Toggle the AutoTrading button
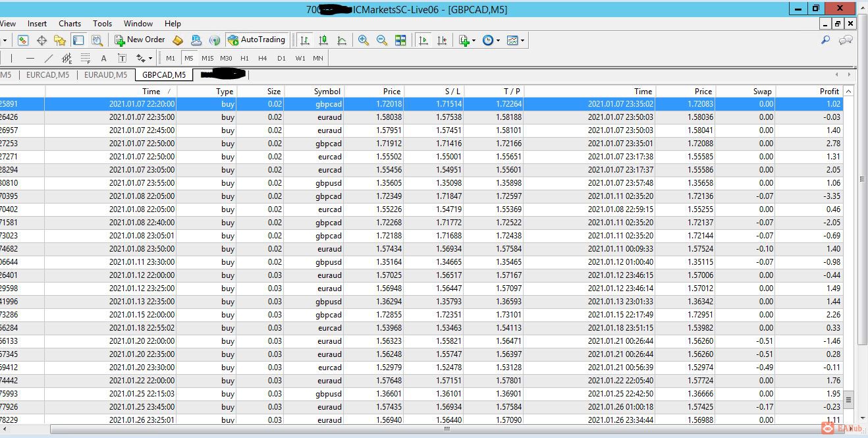Screen dimensions: 868x438 pos(257,40)
